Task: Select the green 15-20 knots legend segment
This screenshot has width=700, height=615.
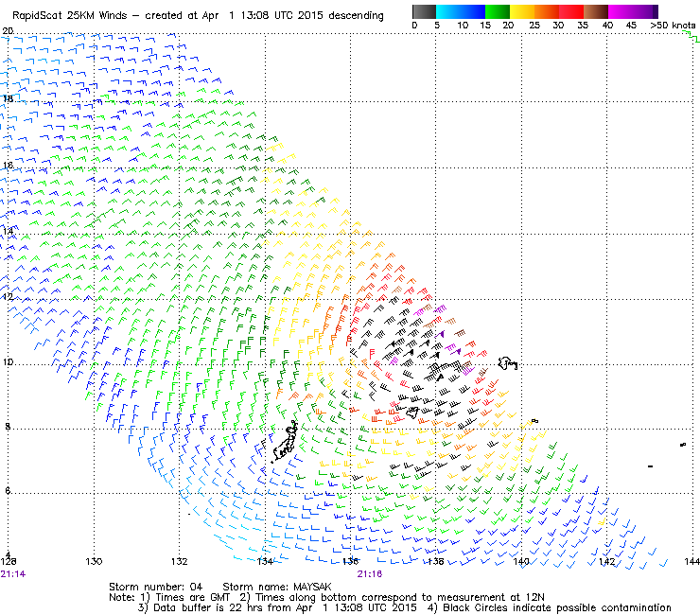Action: click(x=498, y=11)
